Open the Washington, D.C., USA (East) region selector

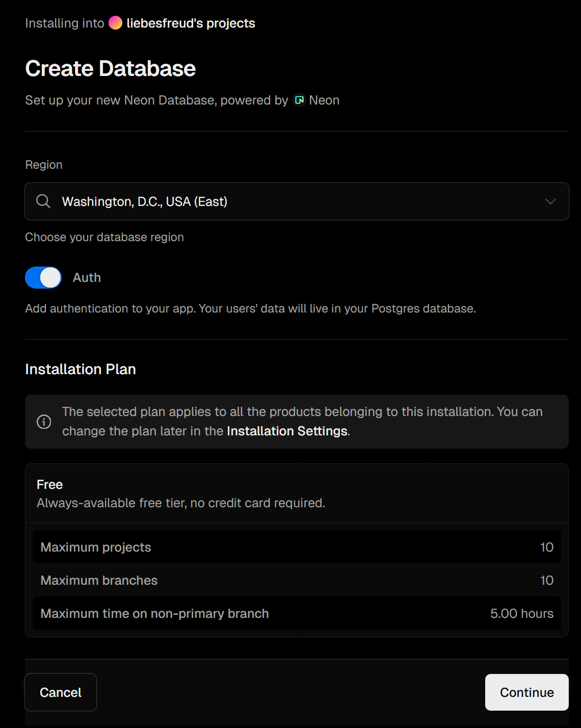pos(296,201)
